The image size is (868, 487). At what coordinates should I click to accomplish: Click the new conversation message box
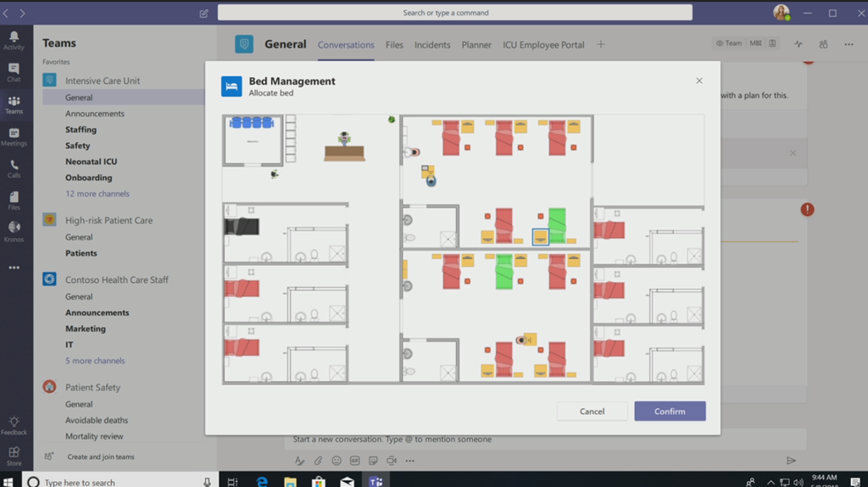pyautogui.click(x=545, y=440)
